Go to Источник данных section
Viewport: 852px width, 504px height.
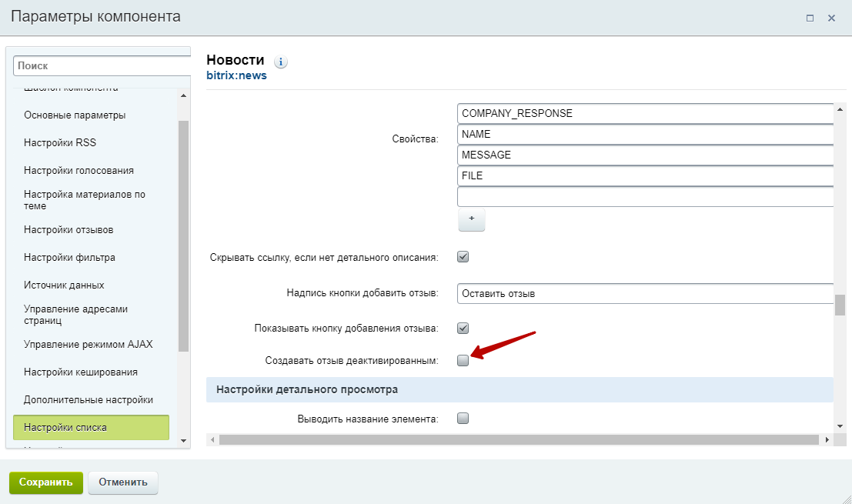click(x=64, y=285)
